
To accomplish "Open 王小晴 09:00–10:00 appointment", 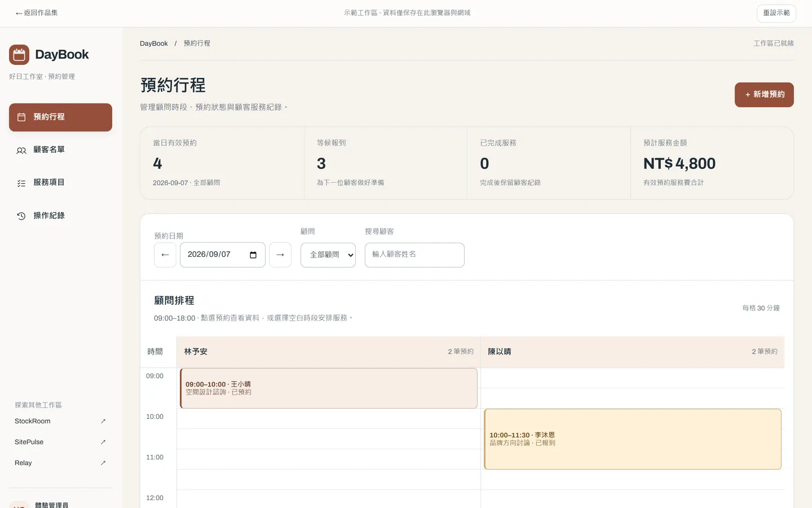I will pyautogui.click(x=329, y=388).
